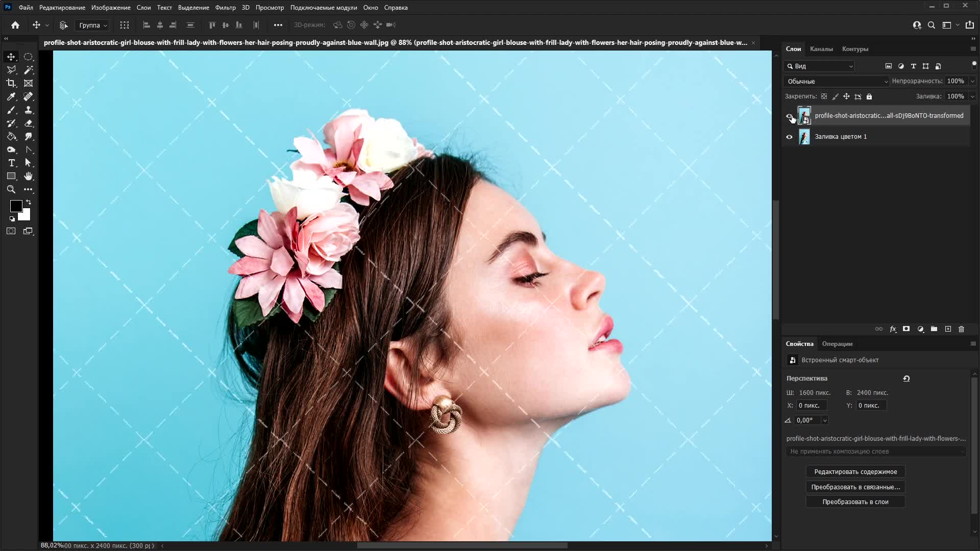Switch to the Каналы tab
980x551 pixels.
click(x=821, y=49)
